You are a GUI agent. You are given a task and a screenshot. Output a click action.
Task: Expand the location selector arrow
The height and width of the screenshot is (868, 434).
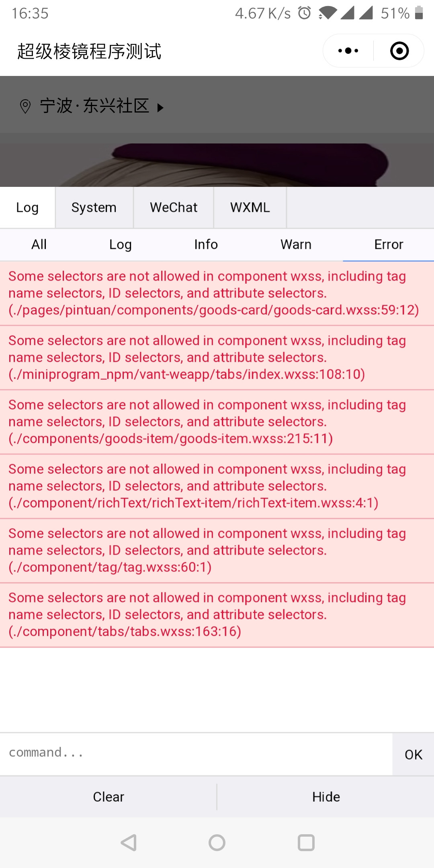(x=160, y=107)
